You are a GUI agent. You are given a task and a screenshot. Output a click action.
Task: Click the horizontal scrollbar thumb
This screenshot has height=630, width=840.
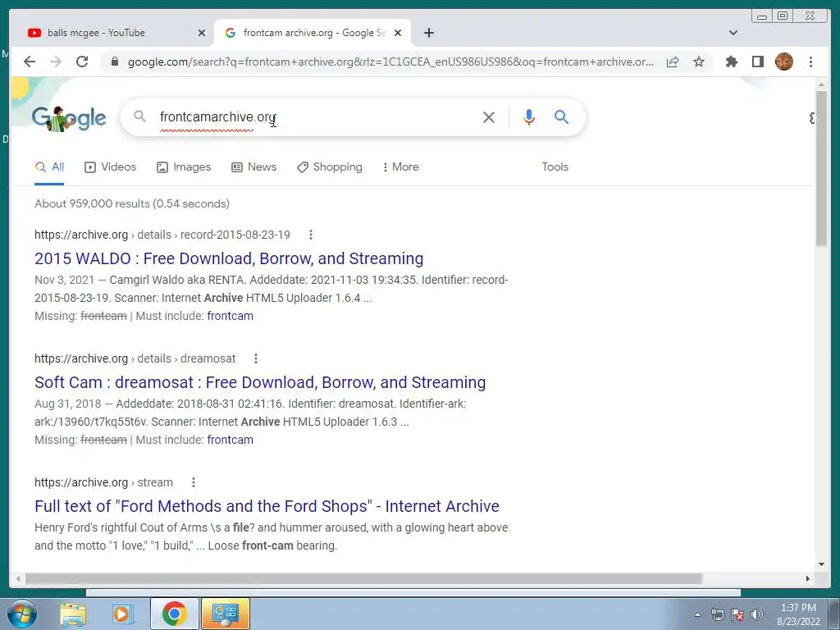pyautogui.click(x=363, y=578)
